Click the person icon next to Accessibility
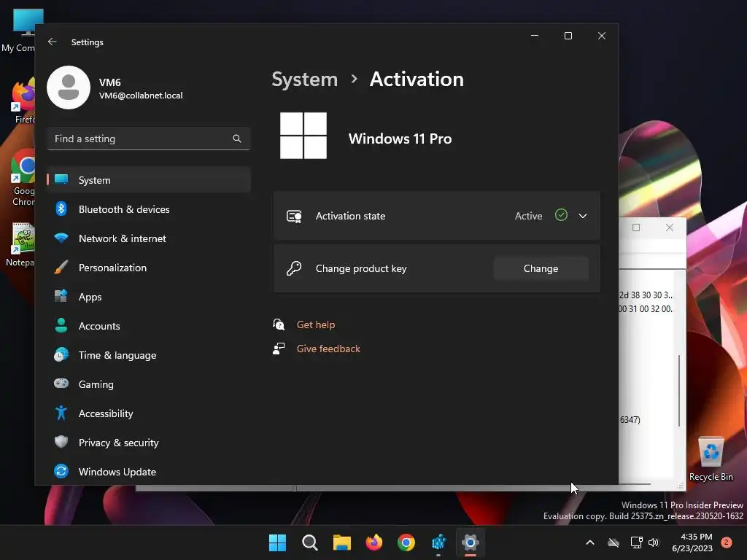747x560 pixels. coord(61,413)
